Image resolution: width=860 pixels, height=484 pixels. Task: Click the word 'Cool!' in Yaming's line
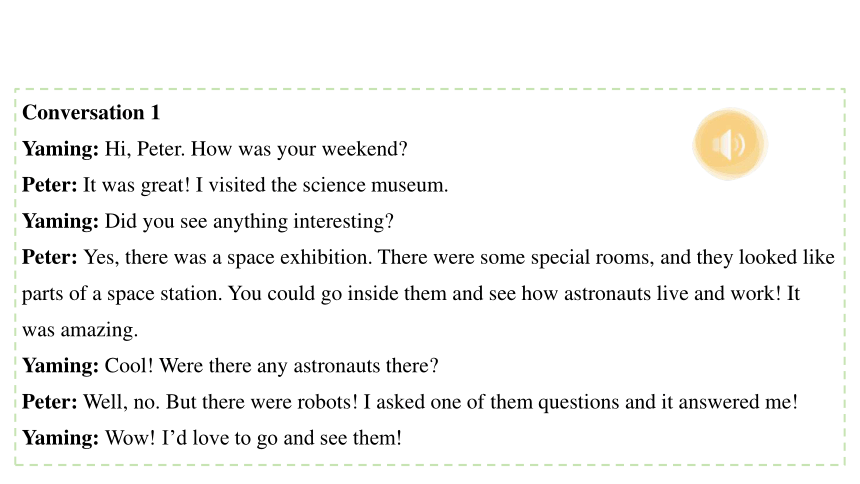click(129, 366)
